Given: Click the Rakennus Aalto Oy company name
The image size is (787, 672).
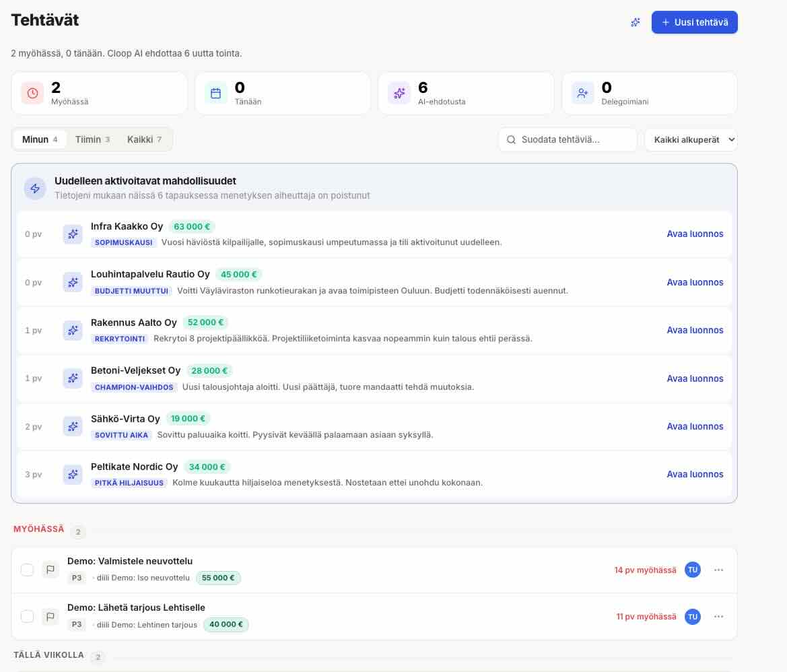Looking at the screenshot, I should [133, 323].
